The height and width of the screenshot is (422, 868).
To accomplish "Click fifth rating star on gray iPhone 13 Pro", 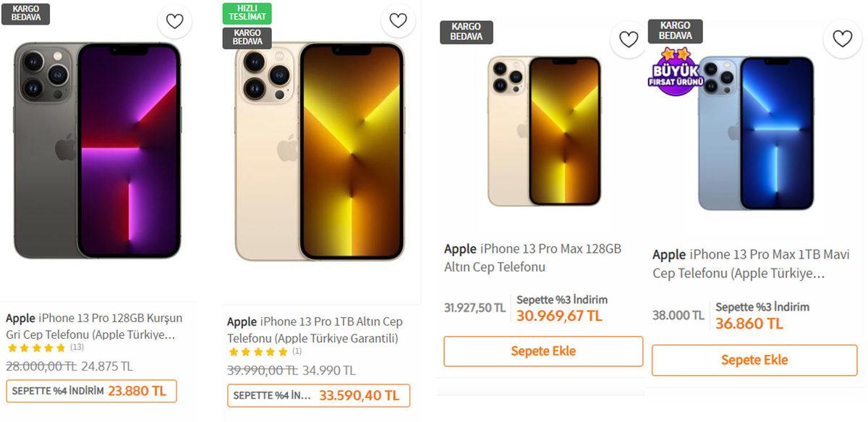I will 62,348.
